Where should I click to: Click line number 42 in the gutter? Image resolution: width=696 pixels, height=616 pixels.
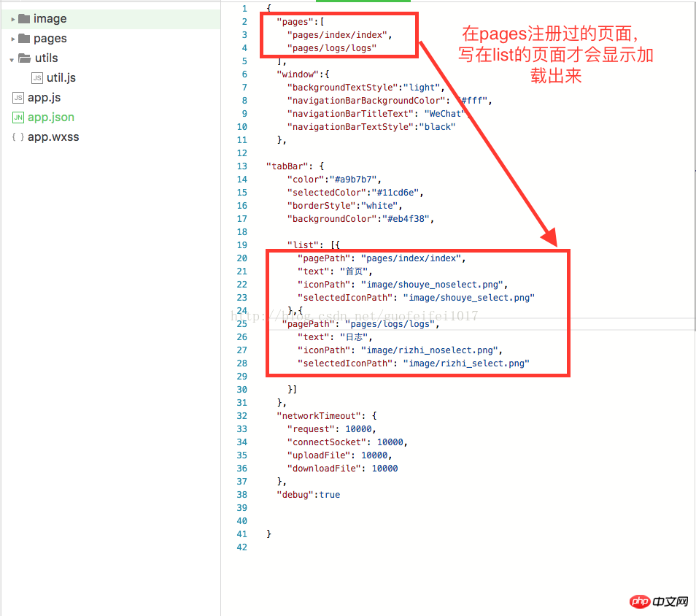pyautogui.click(x=242, y=547)
